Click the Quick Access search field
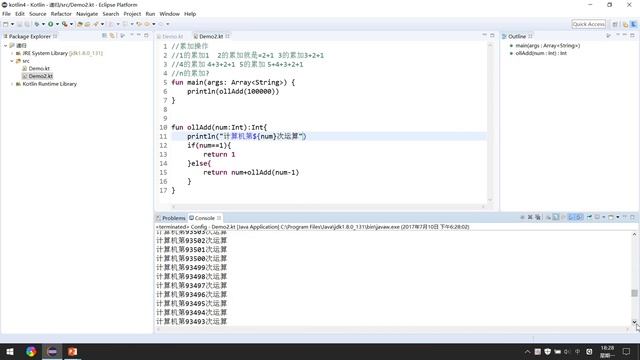Image resolution: width=640 pixels, height=360 pixels. click(x=588, y=24)
